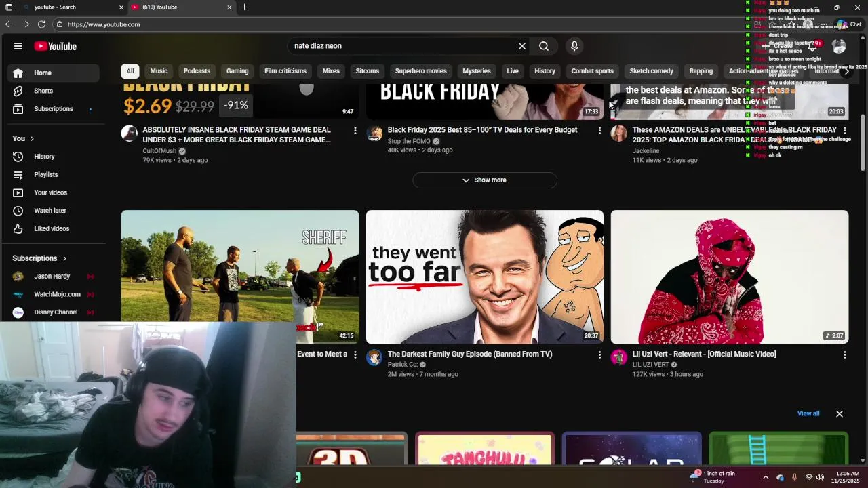The height and width of the screenshot is (488, 868).
Task: Start voice search with the microphone icon
Action: pyautogui.click(x=574, y=46)
